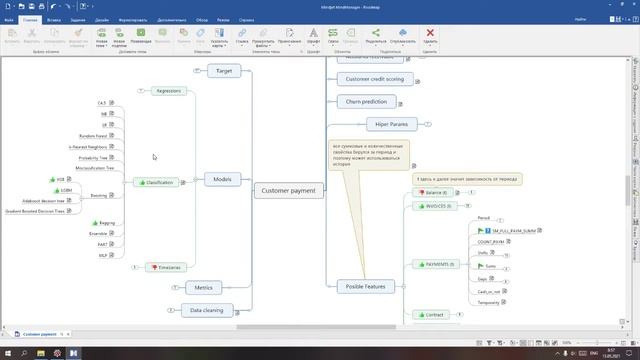Expand the Metrics topic branch

[x=175, y=287]
